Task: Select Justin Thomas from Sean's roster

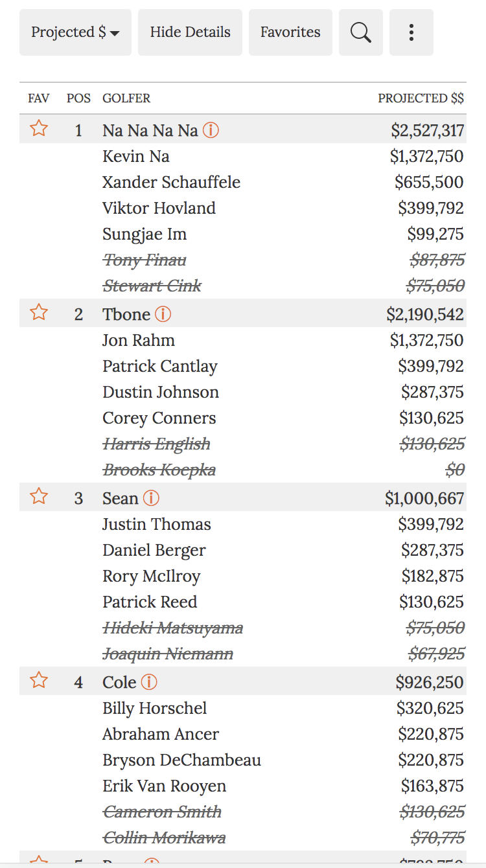Action: [x=156, y=523]
